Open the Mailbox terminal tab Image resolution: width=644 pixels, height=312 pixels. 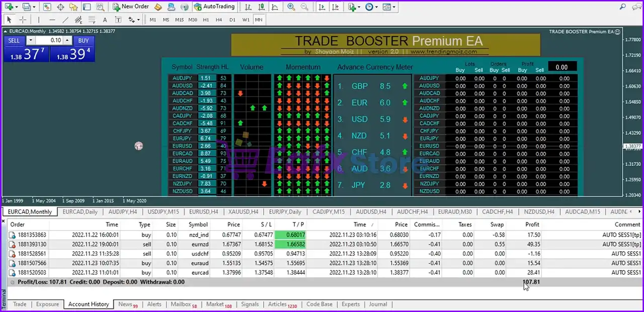pyautogui.click(x=184, y=304)
